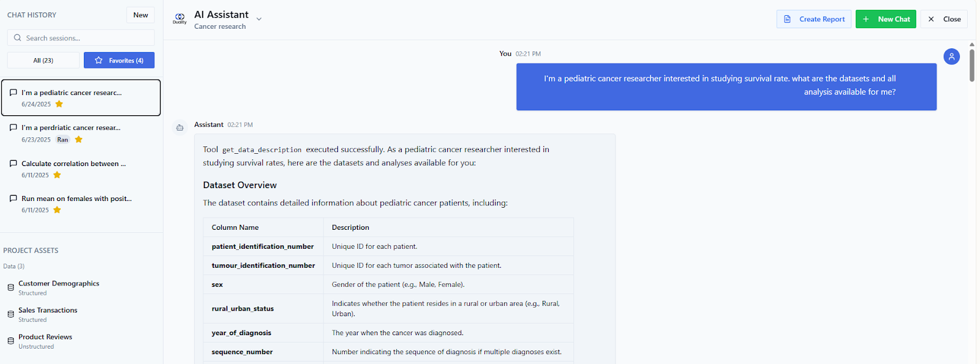
Task: Click the chat scrollbar thumb
Action: [x=972, y=65]
